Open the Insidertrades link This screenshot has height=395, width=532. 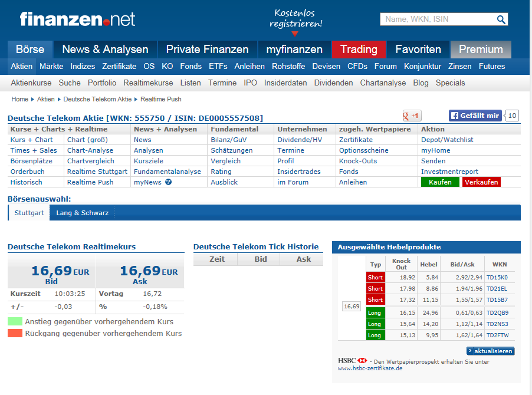coord(299,172)
